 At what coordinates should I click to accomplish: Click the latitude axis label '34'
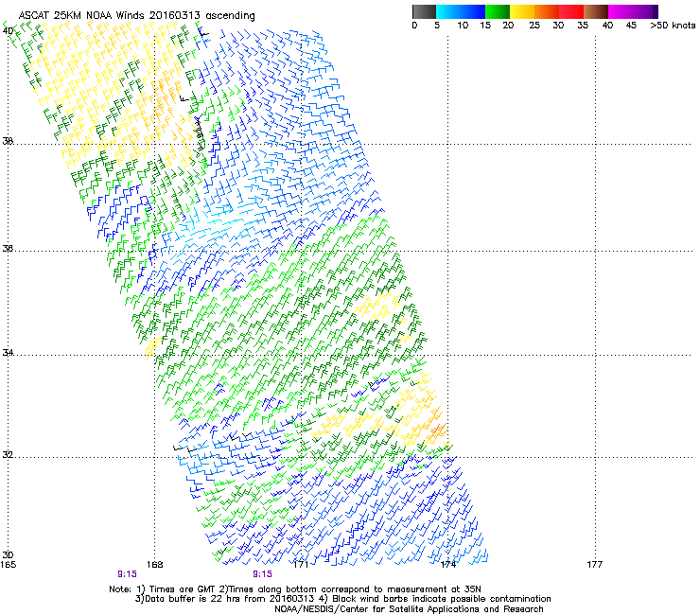pyautogui.click(x=8, y=353)
